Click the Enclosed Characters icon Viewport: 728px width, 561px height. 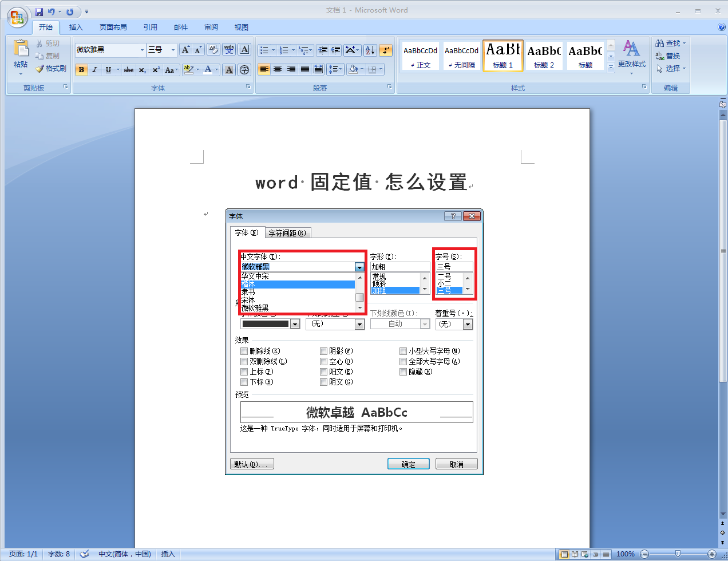point(244,70)
